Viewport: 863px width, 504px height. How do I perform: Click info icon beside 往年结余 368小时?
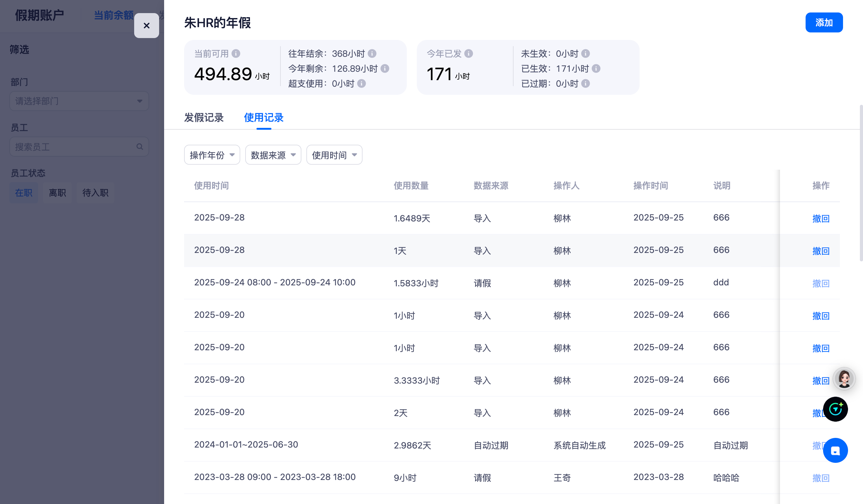click(x=372, y=54)
